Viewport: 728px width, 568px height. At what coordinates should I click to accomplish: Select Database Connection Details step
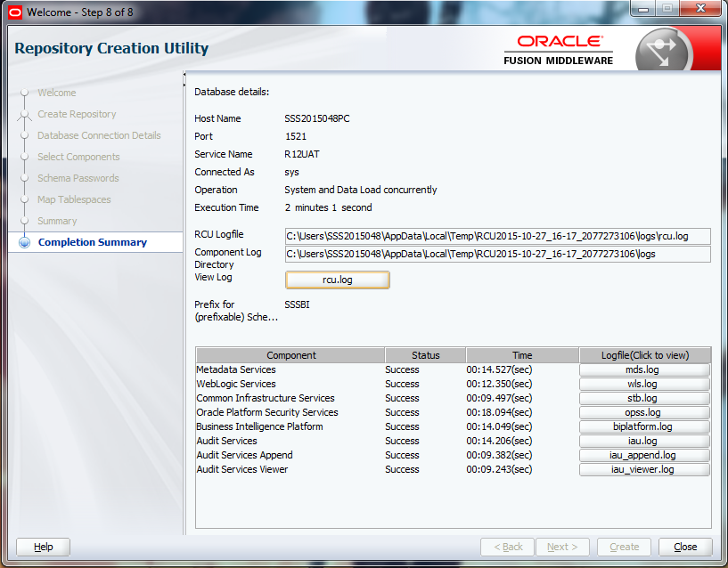[x=99, y=135]
